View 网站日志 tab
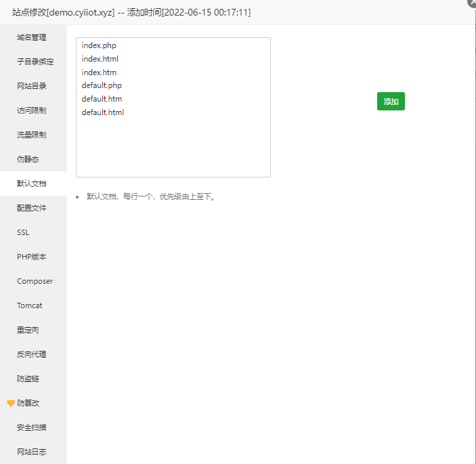 point(32,452)
